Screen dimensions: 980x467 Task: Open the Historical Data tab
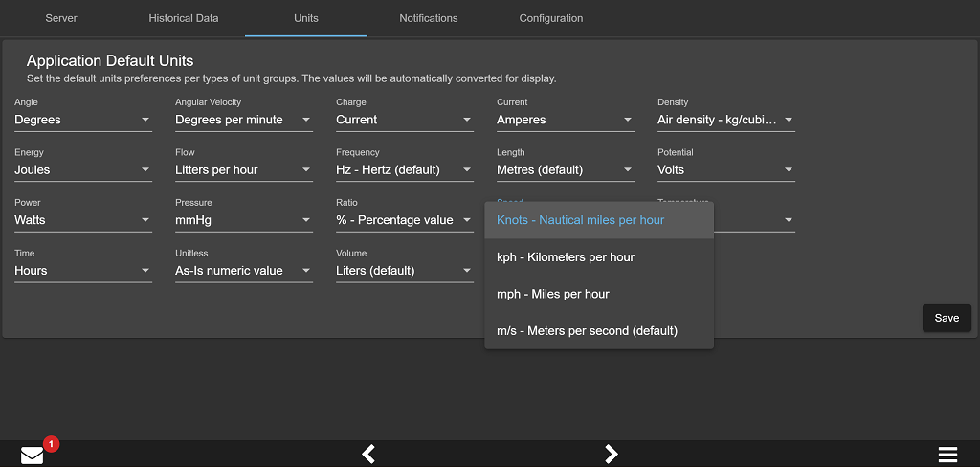184,18
